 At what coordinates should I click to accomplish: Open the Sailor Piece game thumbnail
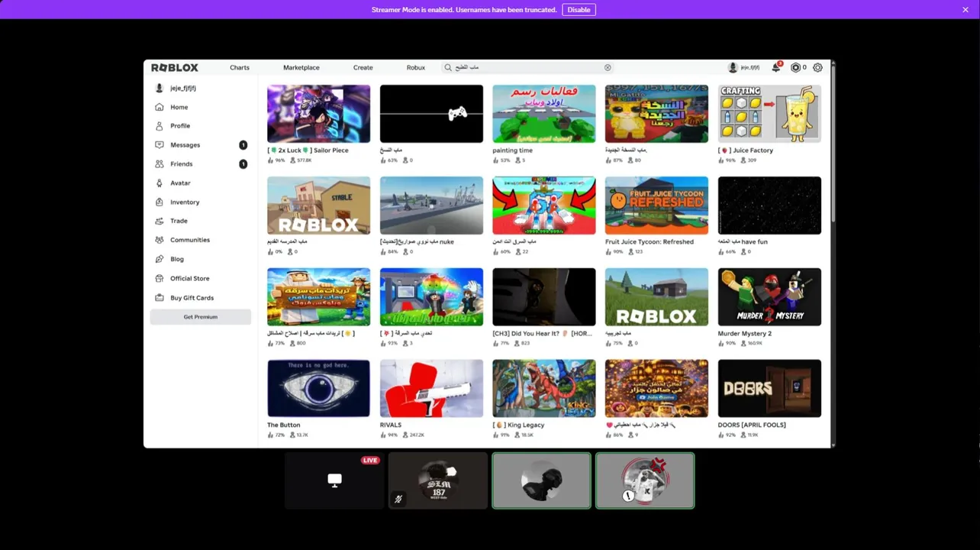coord(318,114)
